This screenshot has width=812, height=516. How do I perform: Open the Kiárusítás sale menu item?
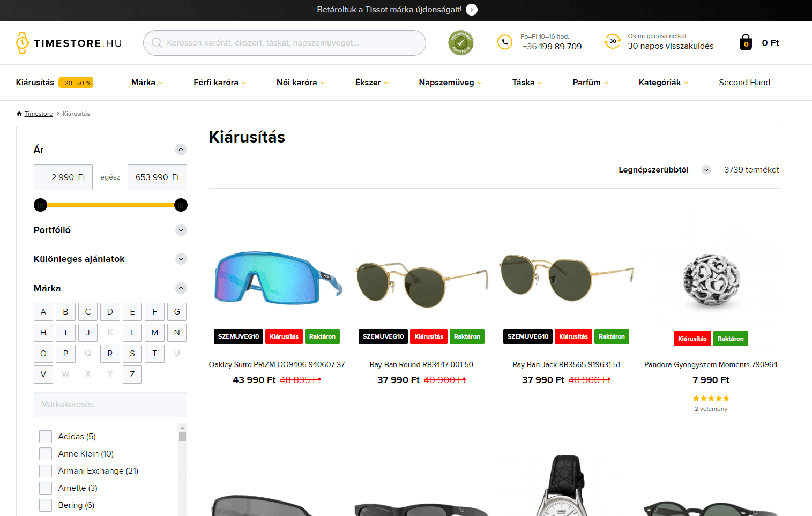[54, 83]
